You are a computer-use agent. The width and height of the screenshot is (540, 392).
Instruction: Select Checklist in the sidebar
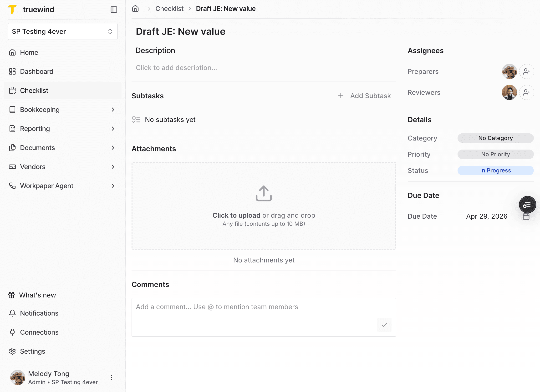point(35,90)
